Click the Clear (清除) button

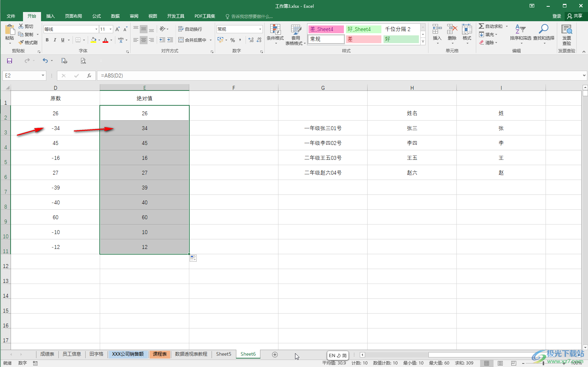(488, 42)
